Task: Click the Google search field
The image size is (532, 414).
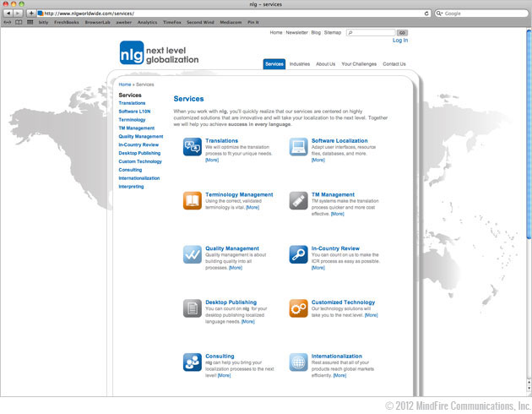Action: 481,14
